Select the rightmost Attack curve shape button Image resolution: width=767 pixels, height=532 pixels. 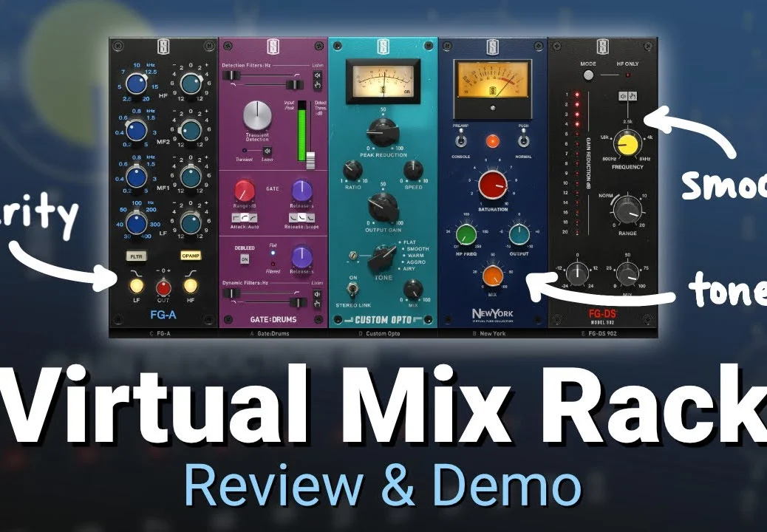(253, 217)
